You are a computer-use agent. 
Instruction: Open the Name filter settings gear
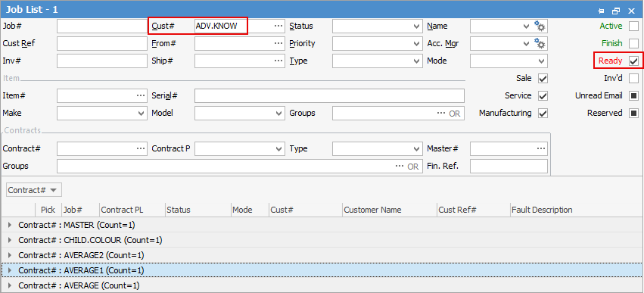[x=540, y=26]
